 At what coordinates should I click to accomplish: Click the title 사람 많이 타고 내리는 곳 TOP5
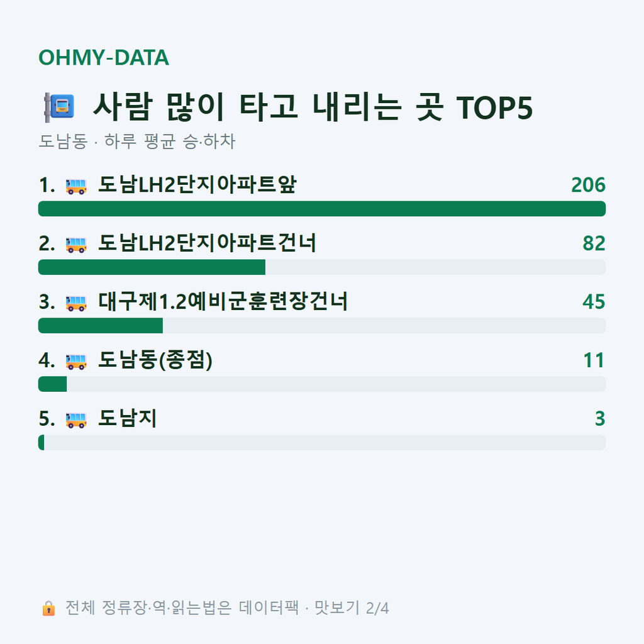[x=313, y=108]
